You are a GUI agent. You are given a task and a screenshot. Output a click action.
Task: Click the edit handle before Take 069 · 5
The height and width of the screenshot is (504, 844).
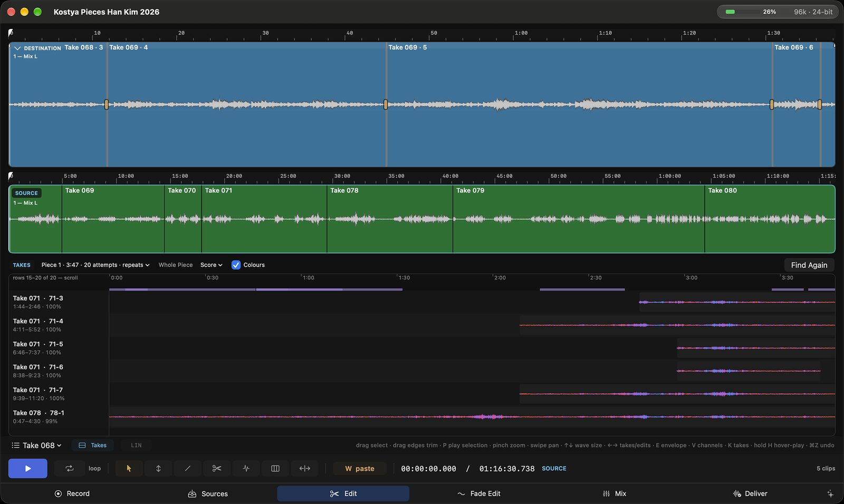point(386,104)
